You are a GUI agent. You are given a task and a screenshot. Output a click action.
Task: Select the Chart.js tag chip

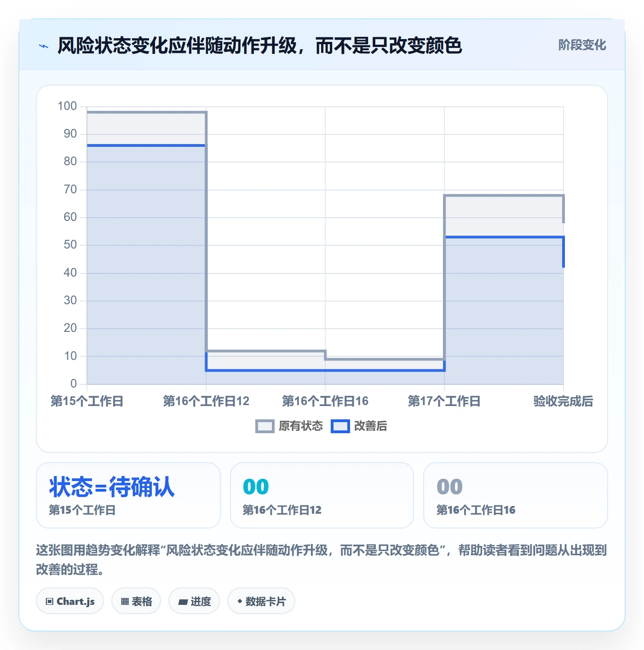tap(70, 601)
